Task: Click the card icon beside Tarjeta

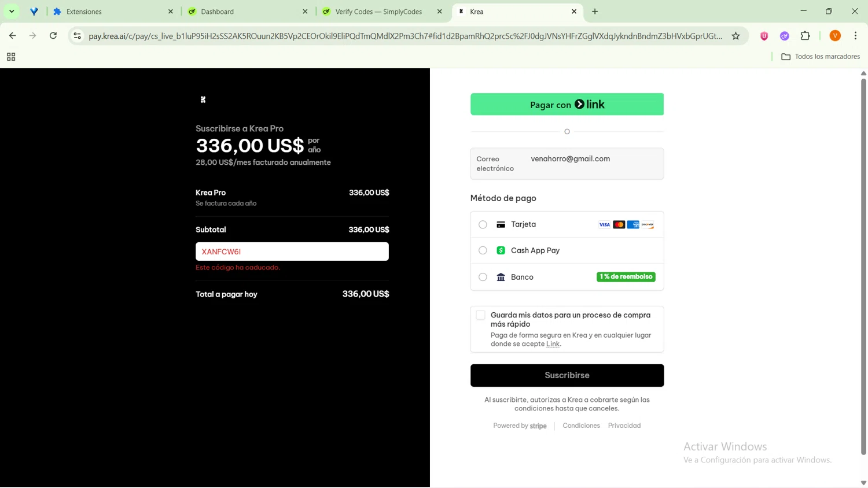Action: tap(501, 224)
